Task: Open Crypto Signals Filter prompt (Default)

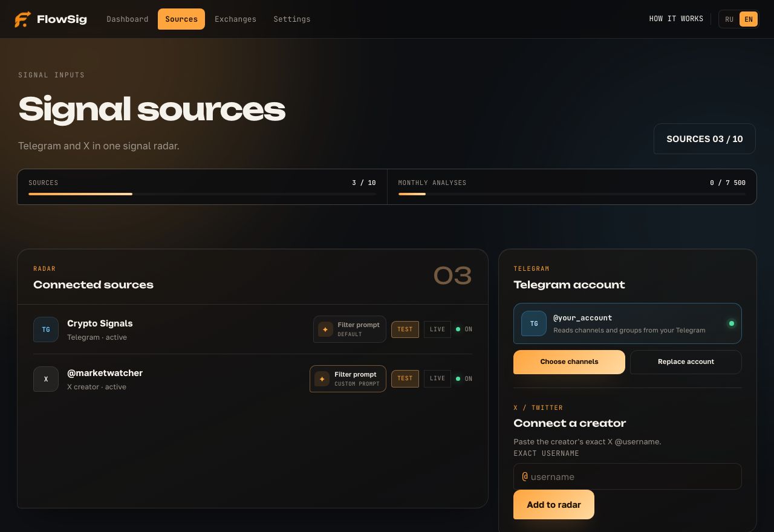Action: [x=350, y=329]
